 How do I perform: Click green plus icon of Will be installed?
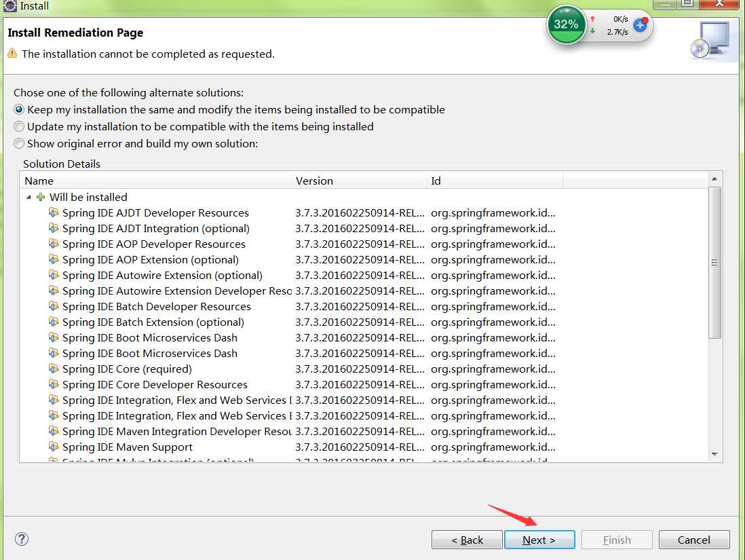[41, 197]
